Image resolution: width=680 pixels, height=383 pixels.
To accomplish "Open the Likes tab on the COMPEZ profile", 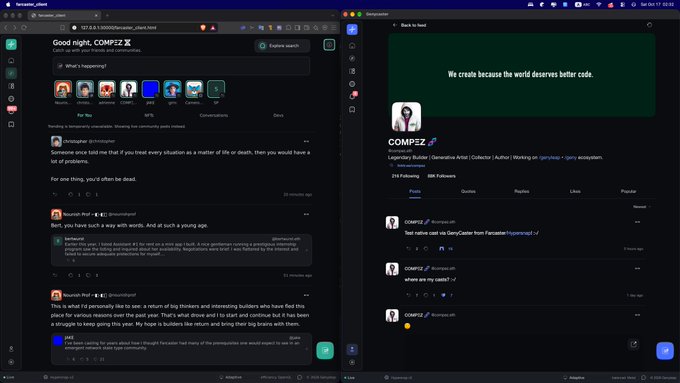I will [575, 191].
